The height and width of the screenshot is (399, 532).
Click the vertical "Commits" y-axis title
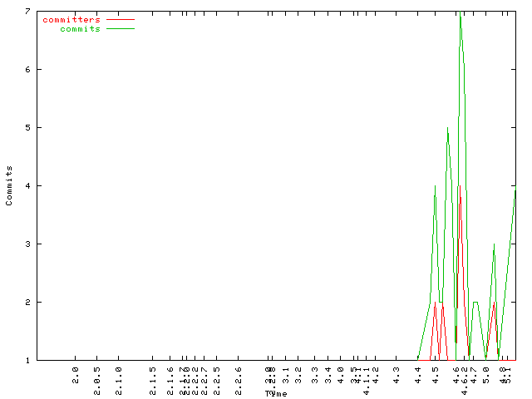coord(10,185)
